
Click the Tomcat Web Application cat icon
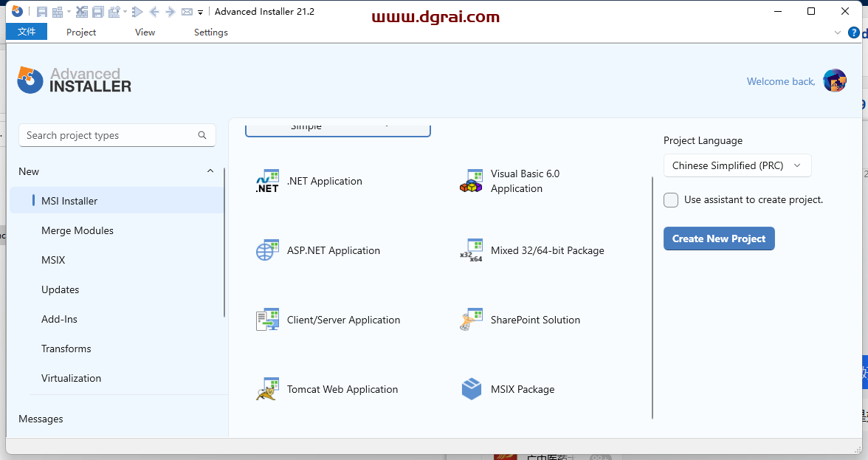(x=267, y=388)
